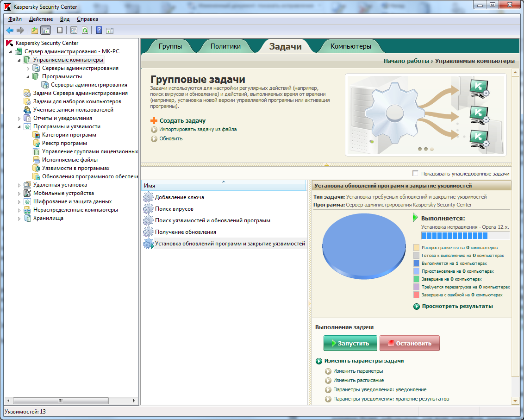Select Обновления программного обеспечения tree item

coord(90,176)
